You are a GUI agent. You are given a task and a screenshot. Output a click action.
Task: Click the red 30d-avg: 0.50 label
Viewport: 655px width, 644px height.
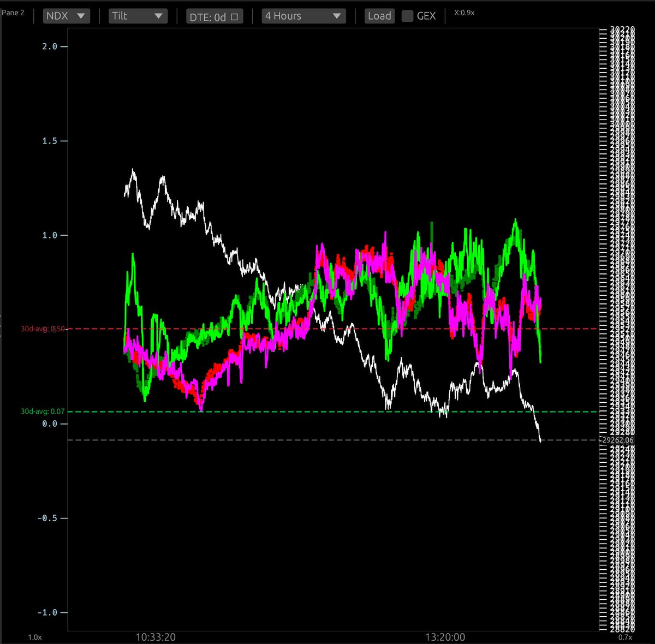[x=43, y=329]
